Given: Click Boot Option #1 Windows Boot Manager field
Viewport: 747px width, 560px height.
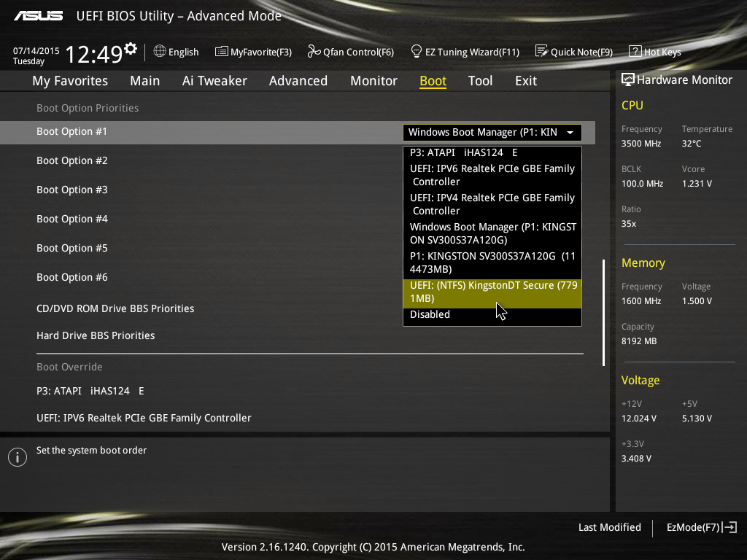Looking at the screenshot, I should coord(492,133).
